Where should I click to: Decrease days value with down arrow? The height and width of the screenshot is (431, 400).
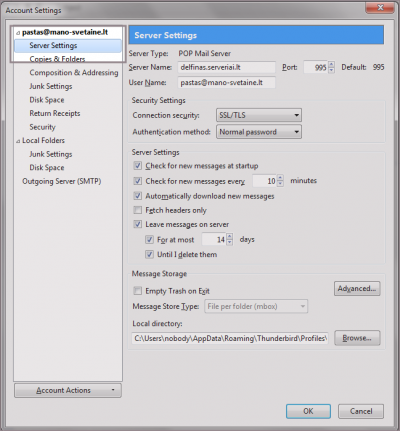tap(229, 242)
